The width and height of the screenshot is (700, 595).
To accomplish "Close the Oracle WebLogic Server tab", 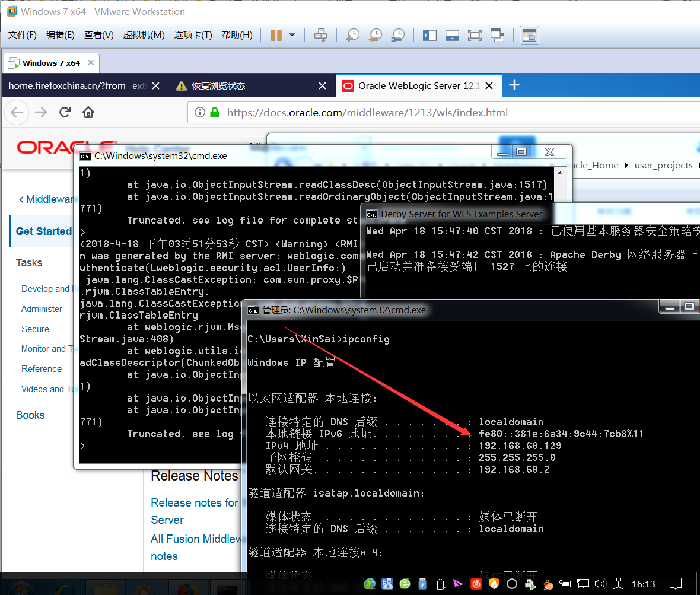I will (x=489, y=85).
